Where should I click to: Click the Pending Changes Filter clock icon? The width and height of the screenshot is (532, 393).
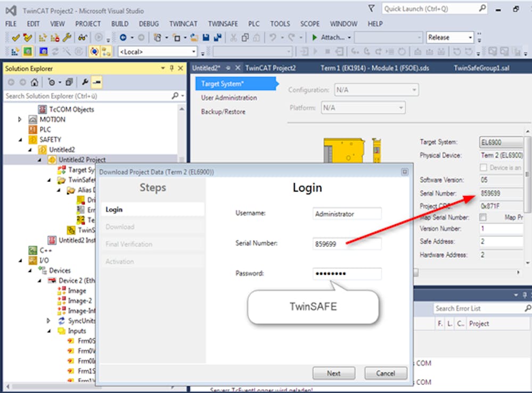pos(52,82)
